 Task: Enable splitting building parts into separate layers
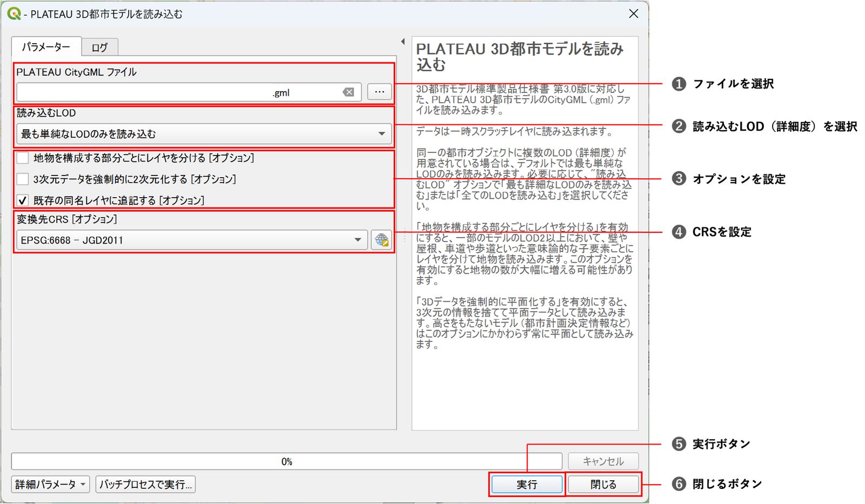[23, 158]
